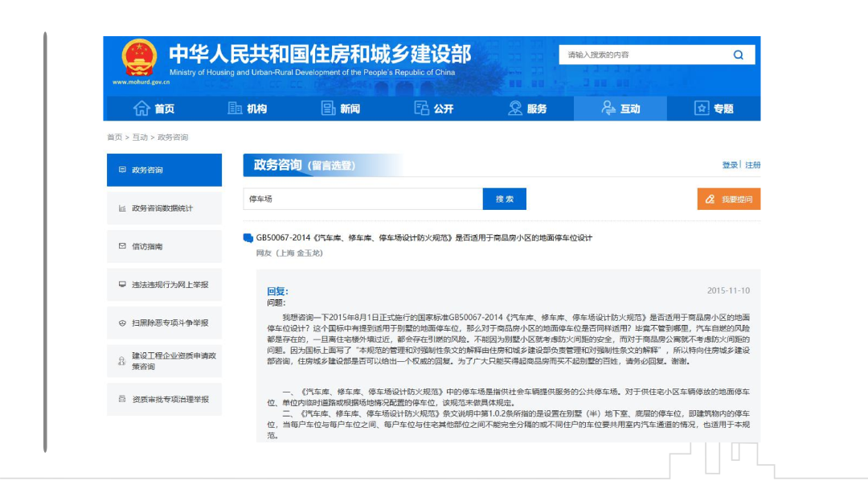
Task: Open the 互动 navigation tab
Action: pos(620,109)
